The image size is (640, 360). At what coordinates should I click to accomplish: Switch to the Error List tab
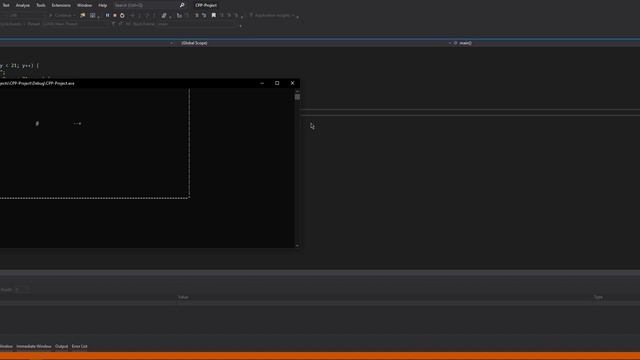click(x=80, y=347)
